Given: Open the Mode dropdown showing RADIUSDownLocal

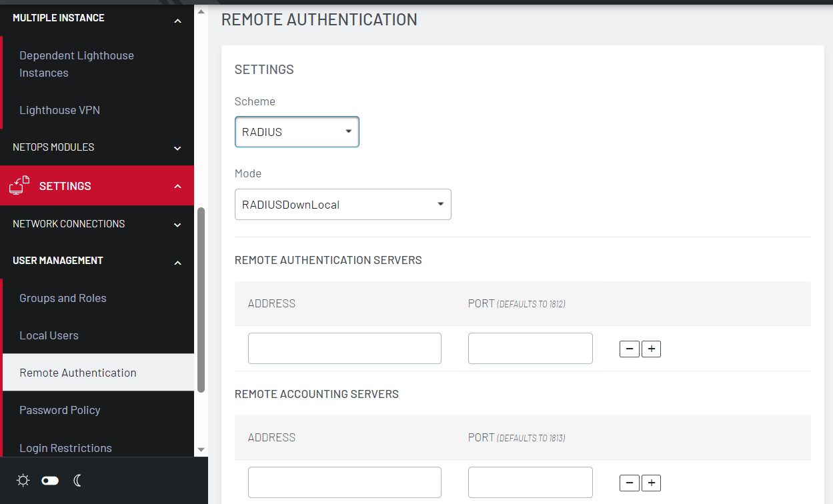Looking at the screenshot, I should [x=343, y=205].
